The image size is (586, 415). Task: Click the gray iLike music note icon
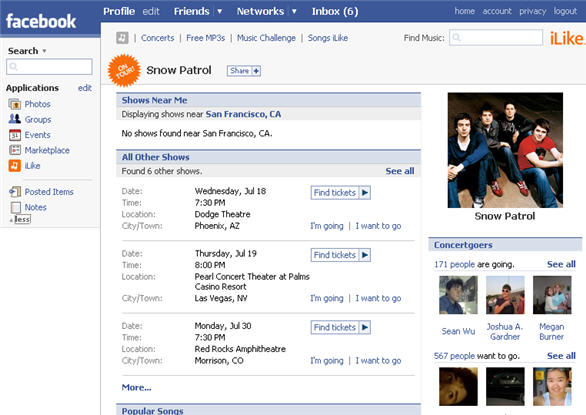click(x=122, y=38)
